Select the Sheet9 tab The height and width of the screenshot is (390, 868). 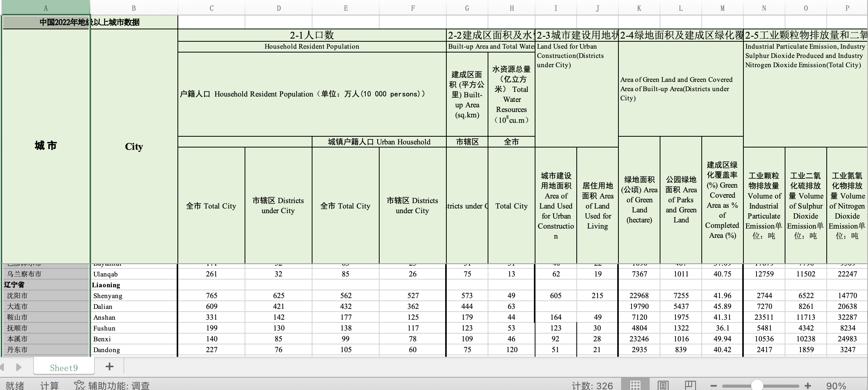point(64,368)
